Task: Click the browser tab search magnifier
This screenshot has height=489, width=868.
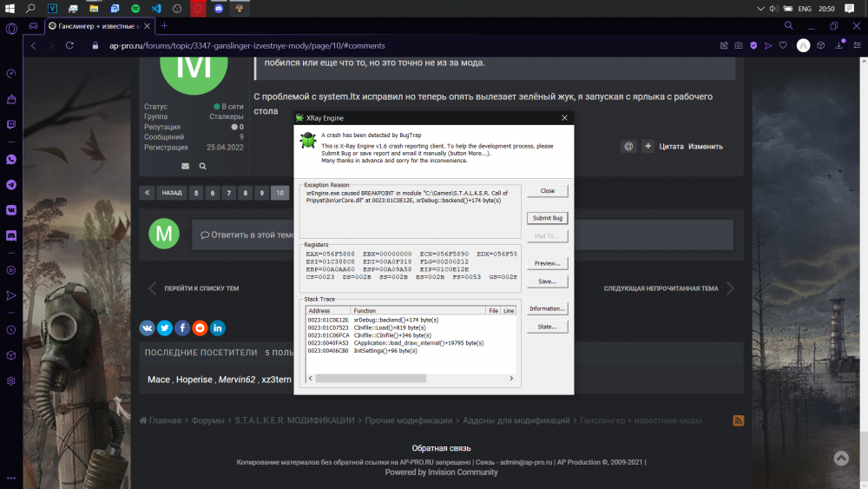Action: tap(789, 25)
